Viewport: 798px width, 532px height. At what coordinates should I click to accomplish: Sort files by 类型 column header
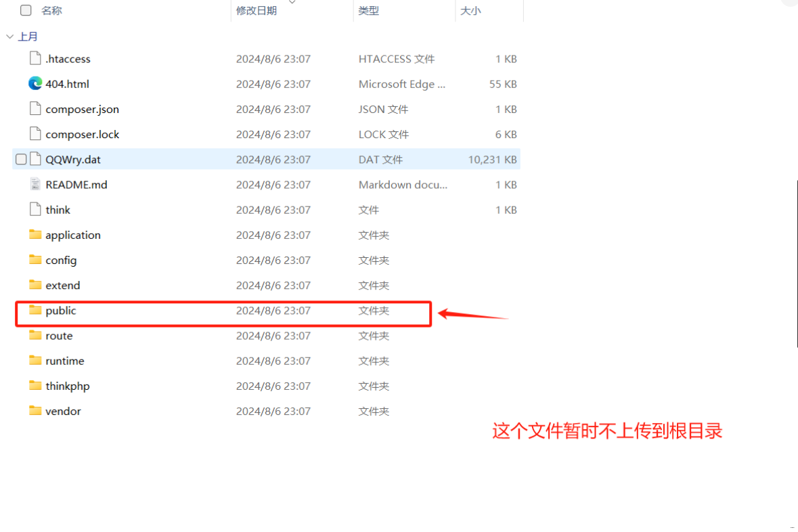coord(369,11)
